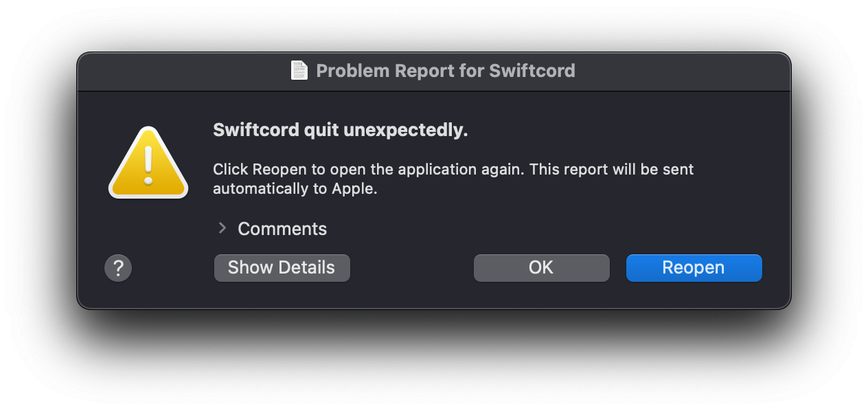
Task: Click the dialog's title bar area
Action: click(434, 70)
